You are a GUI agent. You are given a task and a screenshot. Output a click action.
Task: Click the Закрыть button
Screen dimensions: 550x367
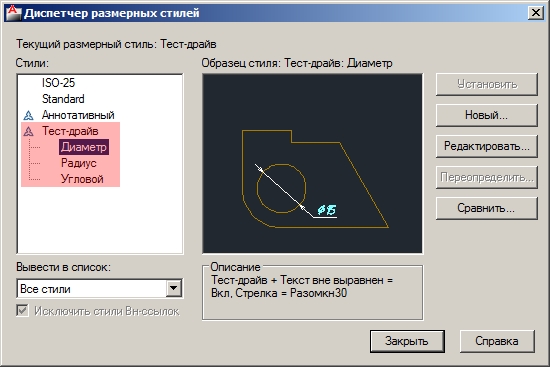(407, 341)
